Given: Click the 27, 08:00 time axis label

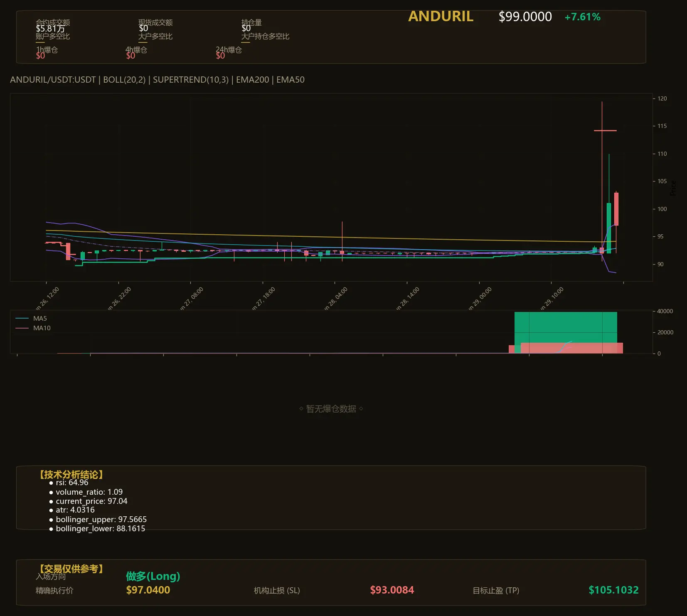Looking at the screenshot, I should [x=192, y=299].
